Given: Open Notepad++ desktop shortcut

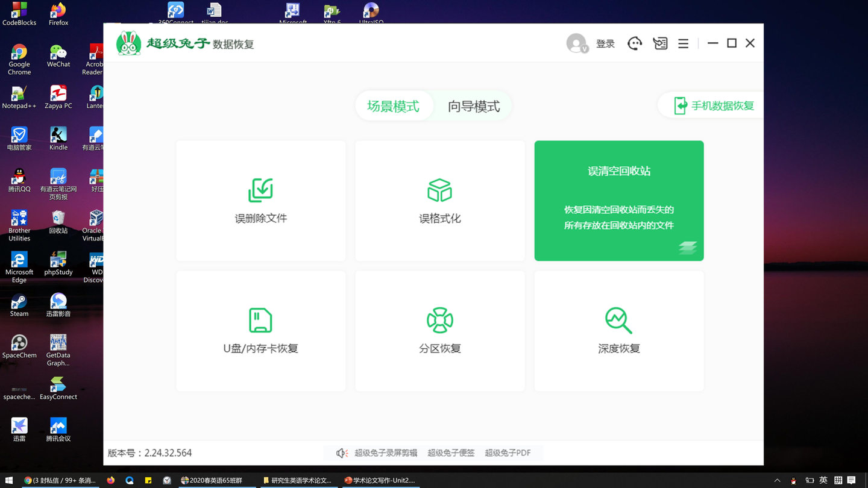Looking at the screenshot, I should pyautogui.click(x=19, y=97).
